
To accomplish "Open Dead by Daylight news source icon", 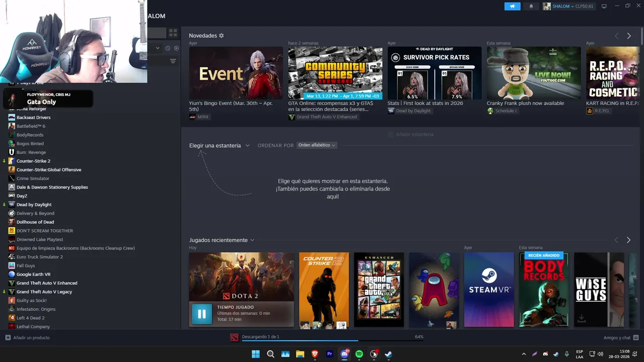I will click(391, 111).
